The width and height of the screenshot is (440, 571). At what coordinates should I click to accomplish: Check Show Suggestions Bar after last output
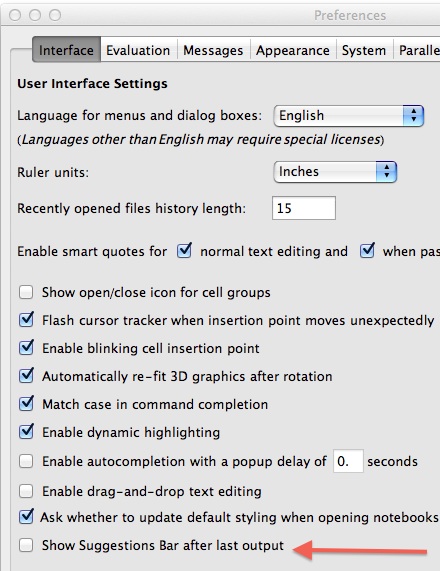click(26, 545)
